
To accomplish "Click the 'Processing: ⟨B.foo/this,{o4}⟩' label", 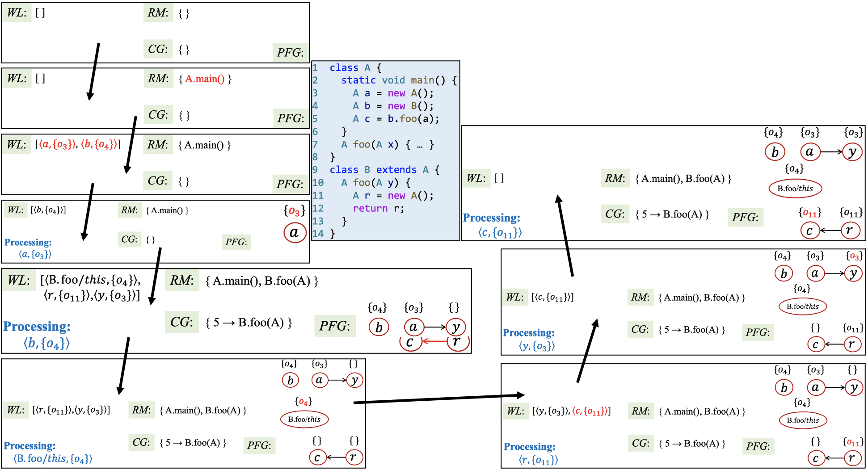I will [x=48, y=452].
